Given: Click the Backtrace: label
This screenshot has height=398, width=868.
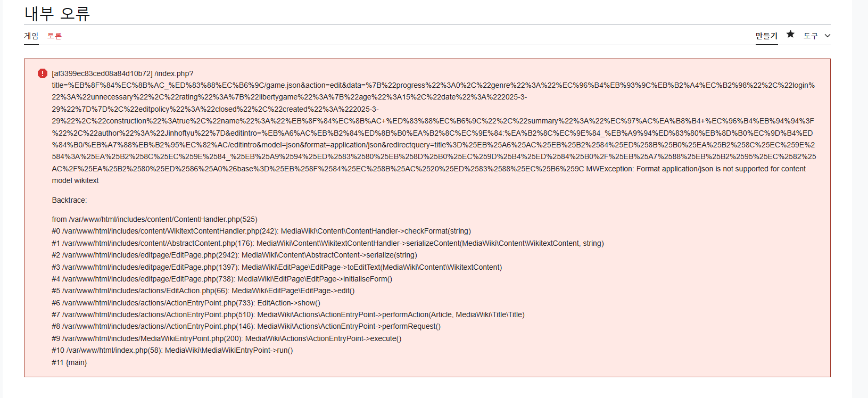Looking at the screenshot, I should [69, 200].
